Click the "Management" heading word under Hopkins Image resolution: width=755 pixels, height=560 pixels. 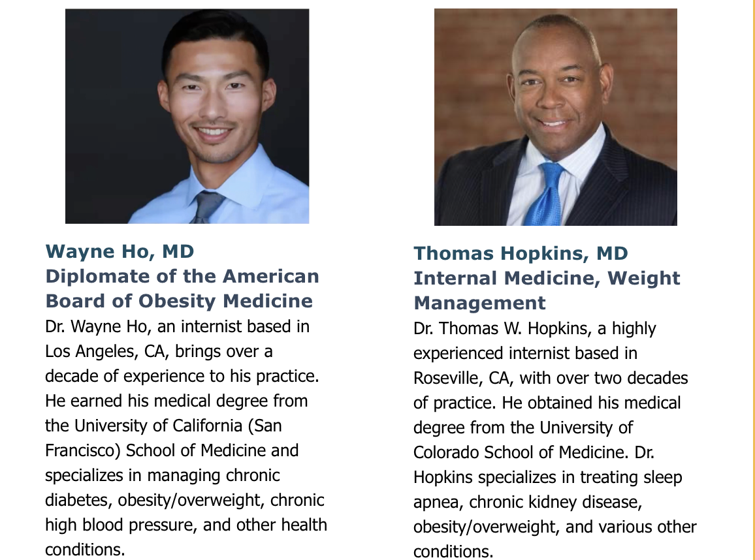(479, 303)
